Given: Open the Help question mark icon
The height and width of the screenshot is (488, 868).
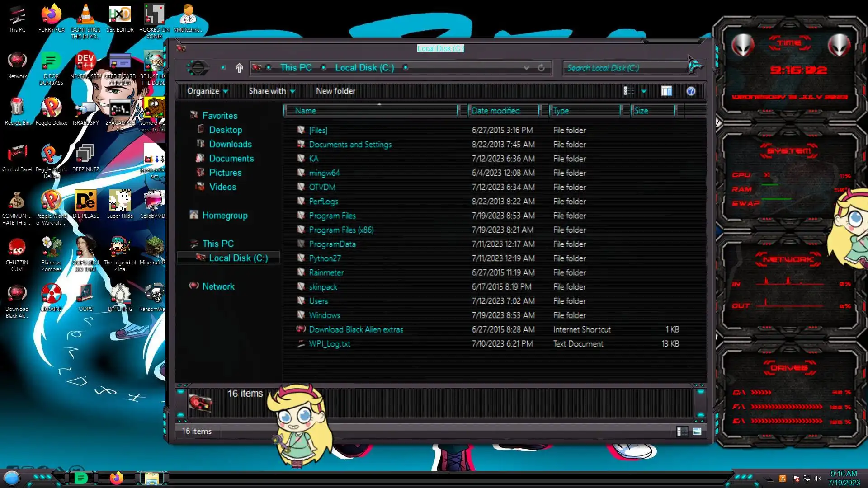Looking at the screenshot, I should point(691,91).
